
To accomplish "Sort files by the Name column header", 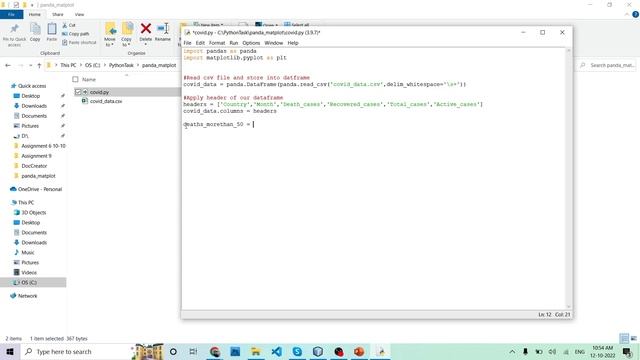I will pos(89,80).
